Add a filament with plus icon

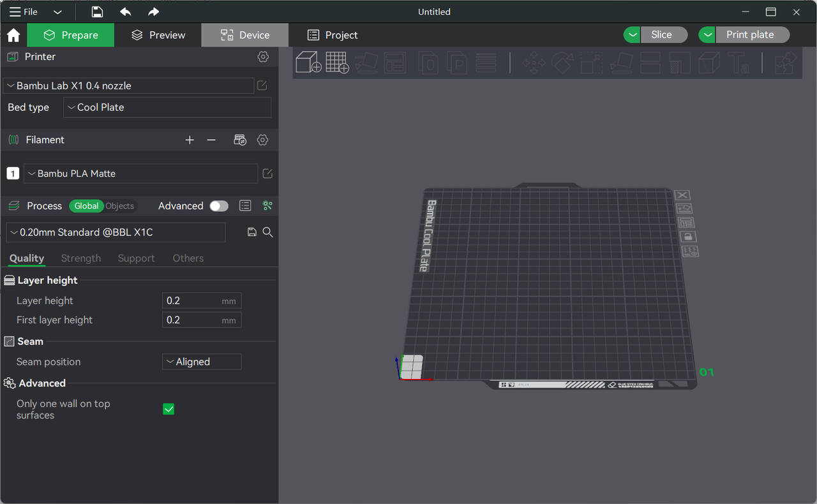(190, 140)
